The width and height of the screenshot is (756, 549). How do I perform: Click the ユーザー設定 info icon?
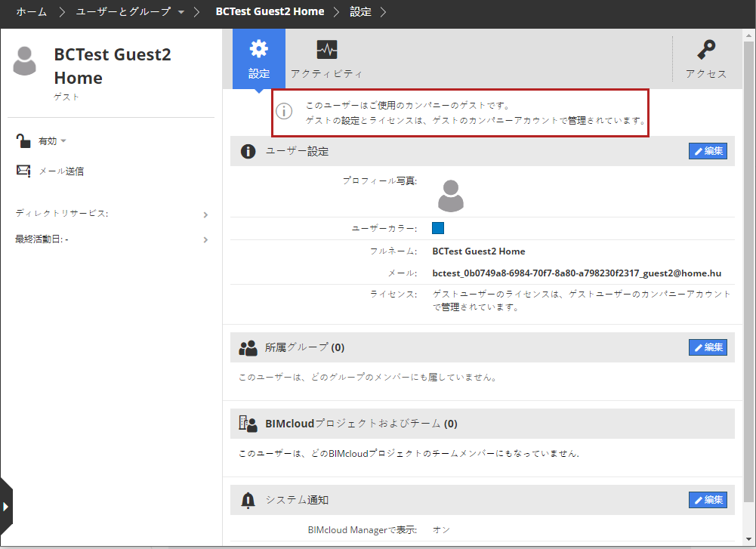click(248, 151)
